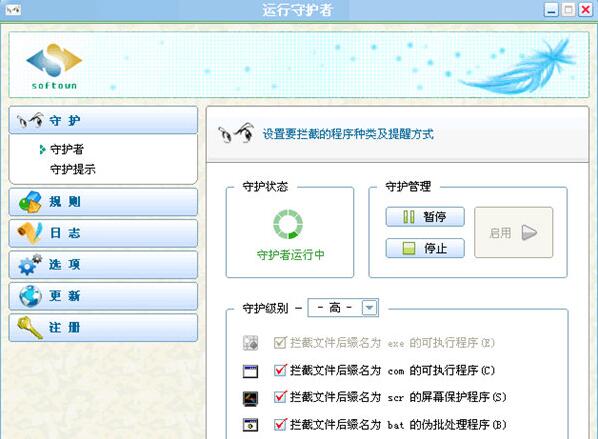Open the 守护级别 level dropdown arrow
Image resolution: width=598 pixels, height=439 pixels.
tap(369, 307)
